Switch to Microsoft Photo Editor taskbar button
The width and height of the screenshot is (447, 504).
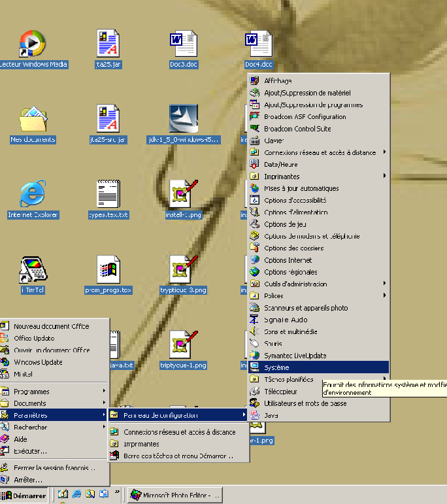[x=174, y=496]
